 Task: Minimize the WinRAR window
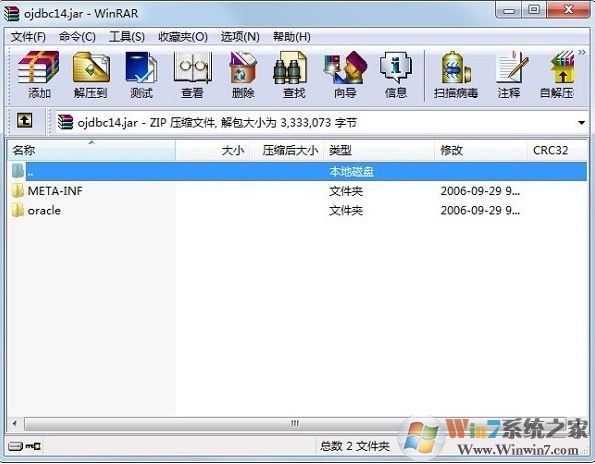coord(508,10)
